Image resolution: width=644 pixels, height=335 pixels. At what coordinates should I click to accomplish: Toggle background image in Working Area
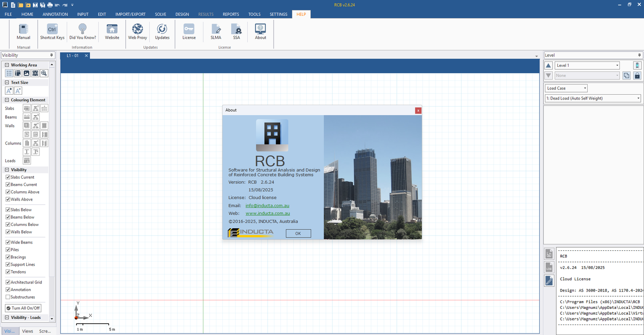point(27,73)
